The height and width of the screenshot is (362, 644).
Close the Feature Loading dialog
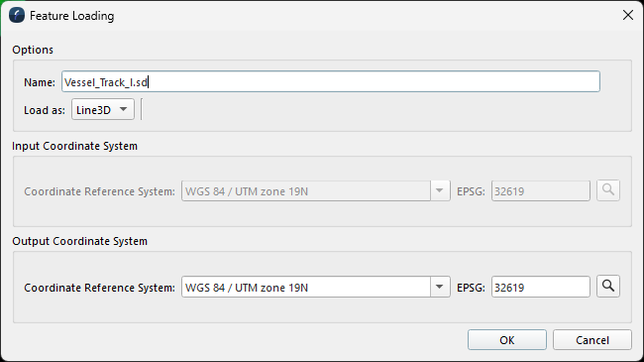(627, 15)
